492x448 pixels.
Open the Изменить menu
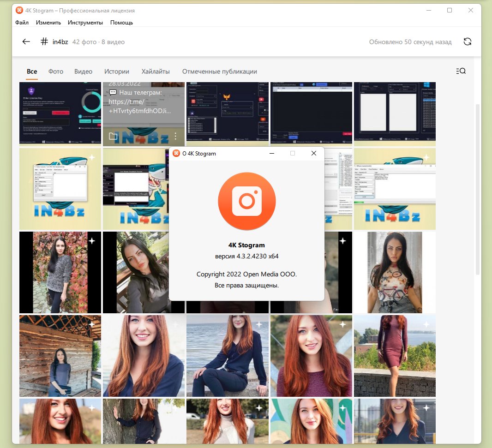tap(48, 23)
